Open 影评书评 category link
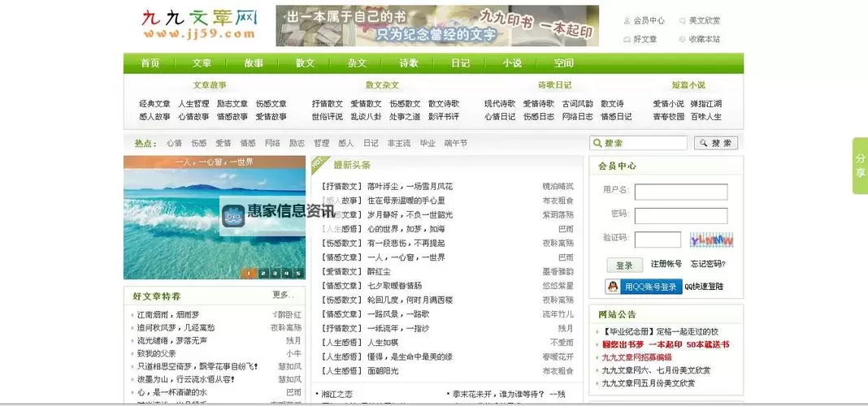Viewport: 868px width, 406px height. click(x=444, y=117)
